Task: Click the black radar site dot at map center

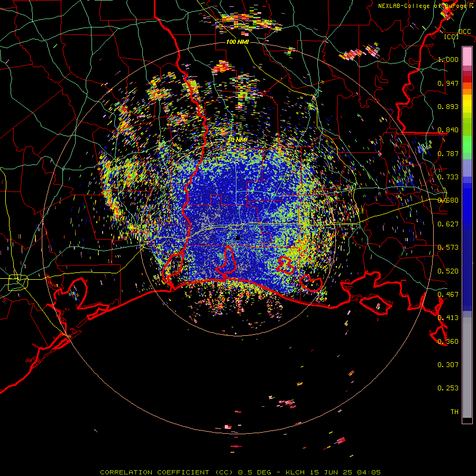Action: pyautogui.click(x=237, y=237)
